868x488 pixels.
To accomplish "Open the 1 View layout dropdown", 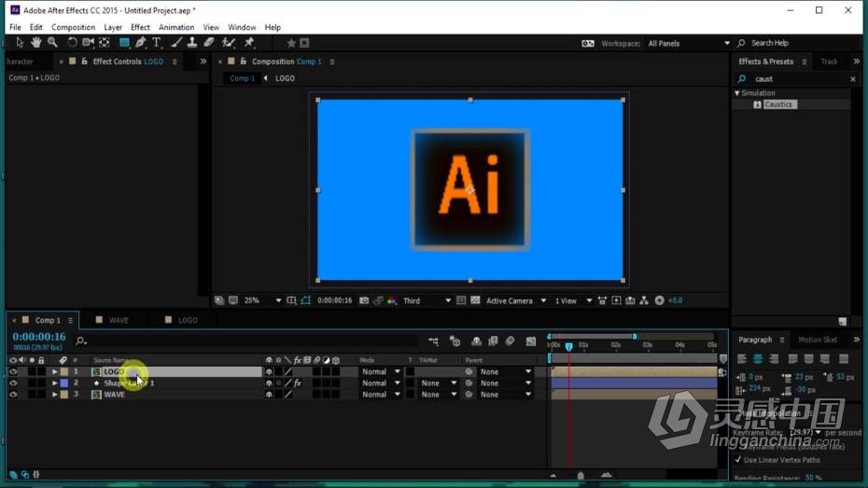I will 573,300.
